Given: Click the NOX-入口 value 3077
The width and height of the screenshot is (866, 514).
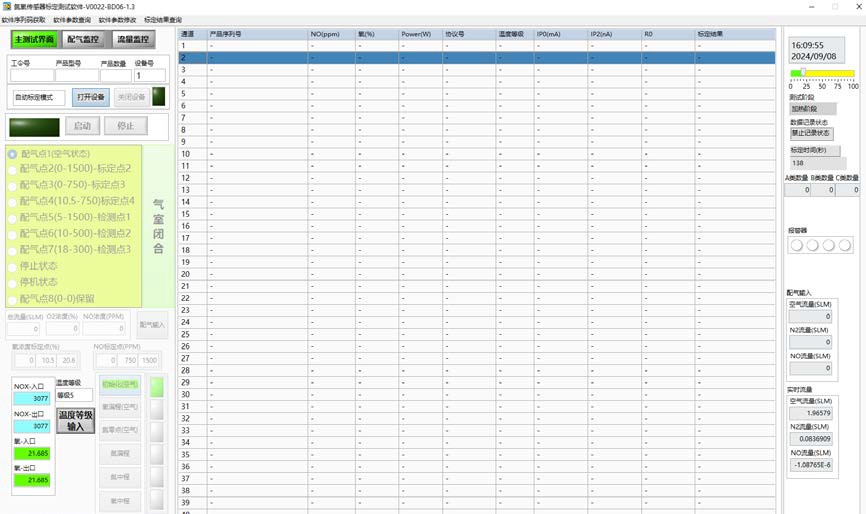Looking at the screenshot, I should [x=32, y=398].
